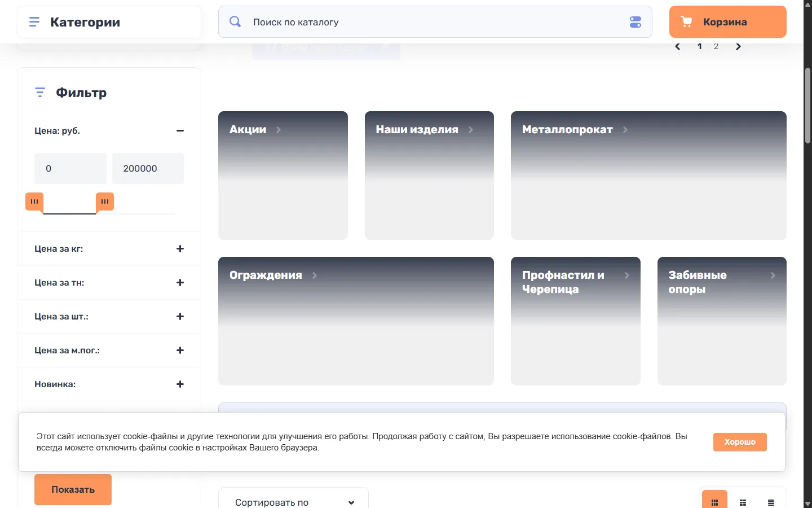Switch to small grid view icon

pos(743,502)
